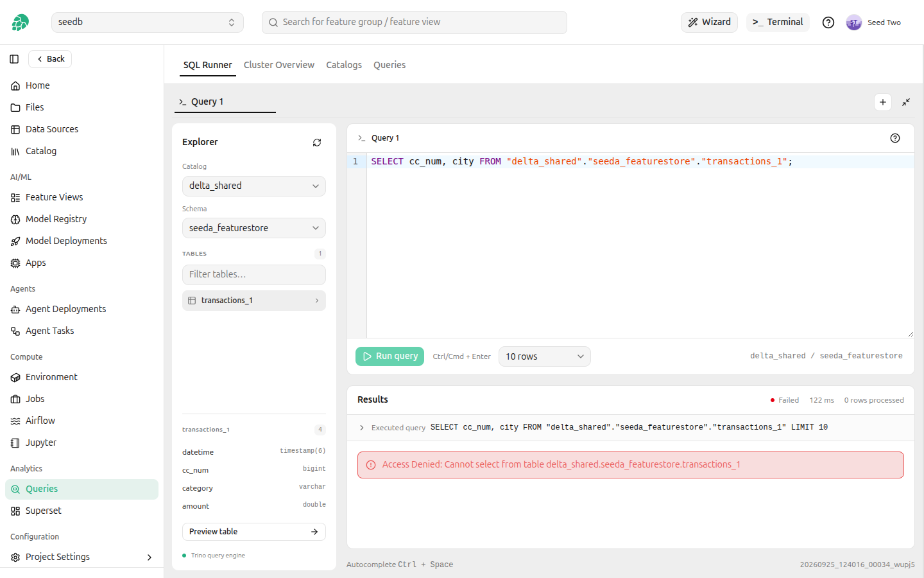Select the transactions_1 table
Image resolution: width=924 pixels, height=578 pixels.
[254, 301]
